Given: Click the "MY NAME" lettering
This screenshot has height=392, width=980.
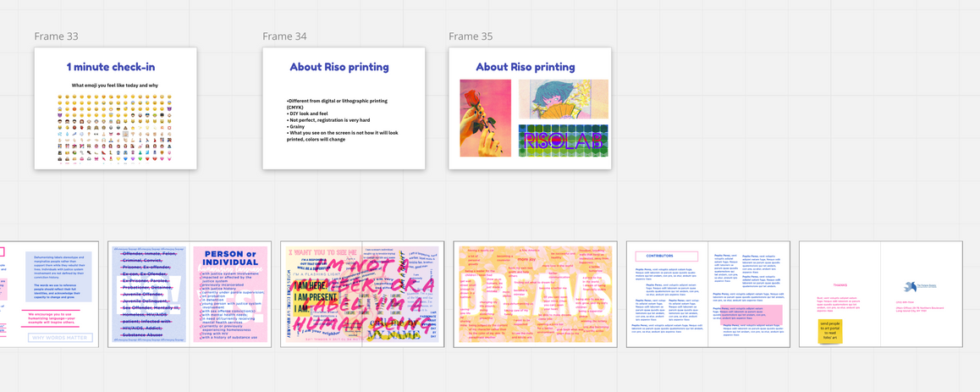Looking at the screenshot, I should 394,334.
